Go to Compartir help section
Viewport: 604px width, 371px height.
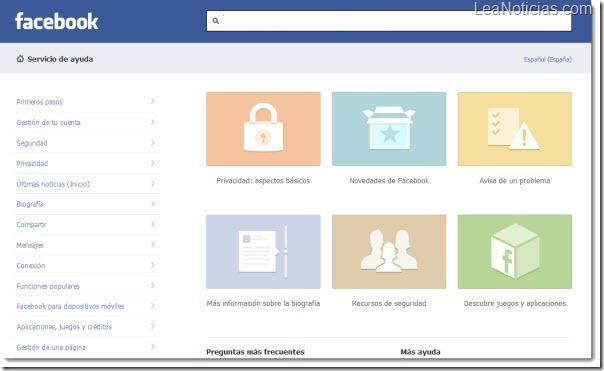point(31,225)
